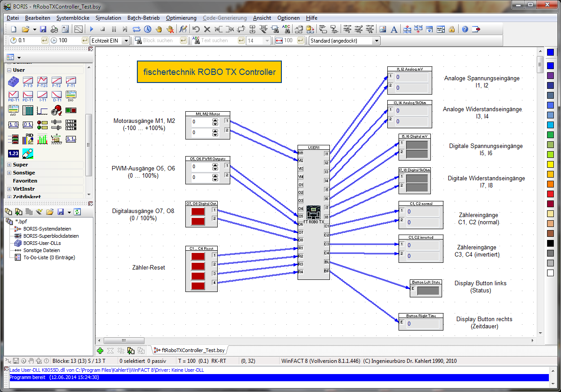This screenshot has height=392, width=561.
Task: Toggle reset switch 3 in C1...C4 Reset block
Action: (x=198, y=276)
